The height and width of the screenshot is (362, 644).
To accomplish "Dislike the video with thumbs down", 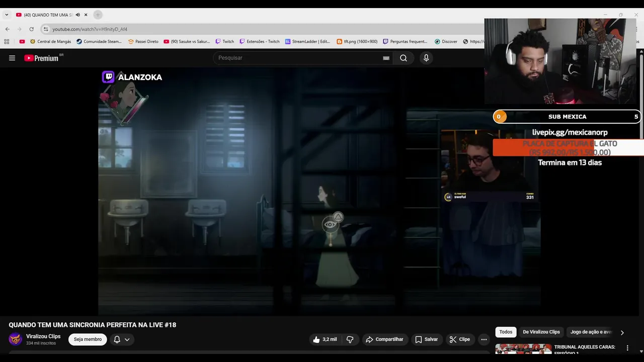I will click(350, 339).
